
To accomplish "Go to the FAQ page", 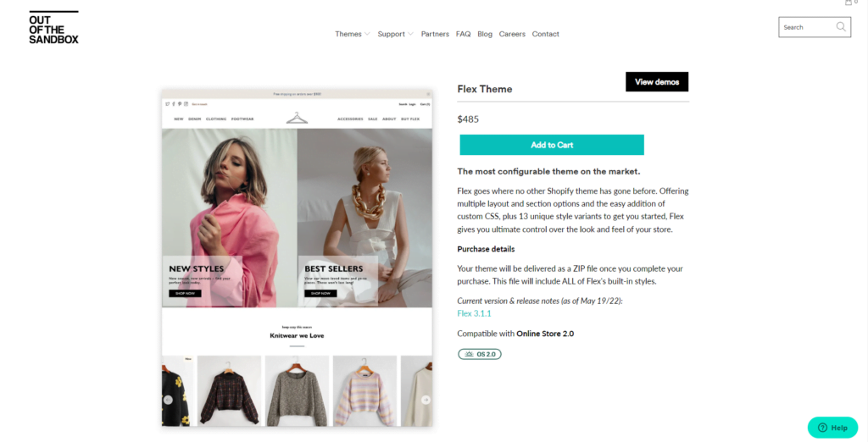I will coord(464,34).
